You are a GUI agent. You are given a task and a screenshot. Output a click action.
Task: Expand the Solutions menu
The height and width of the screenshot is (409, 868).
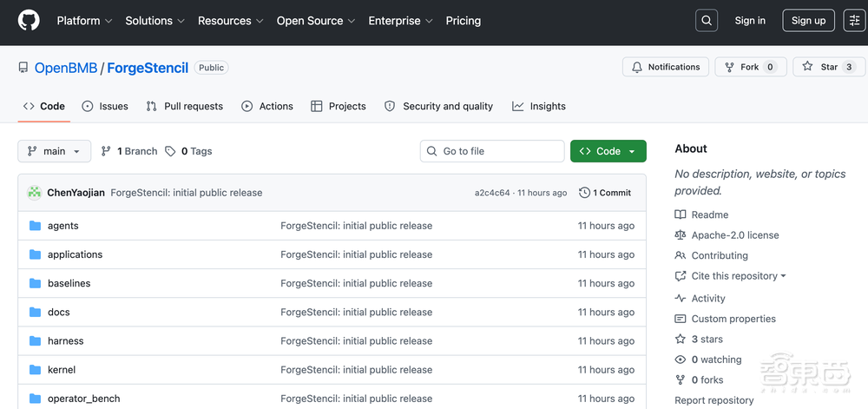point(154,21)
